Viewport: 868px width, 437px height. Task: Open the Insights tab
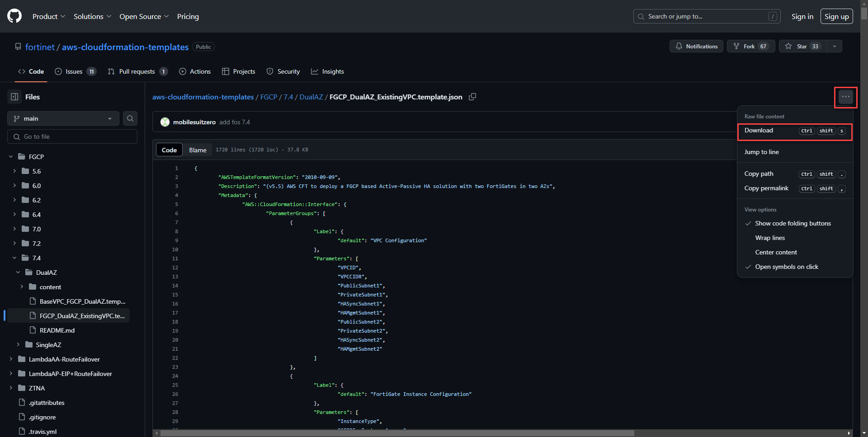click(x=327, y=71)
